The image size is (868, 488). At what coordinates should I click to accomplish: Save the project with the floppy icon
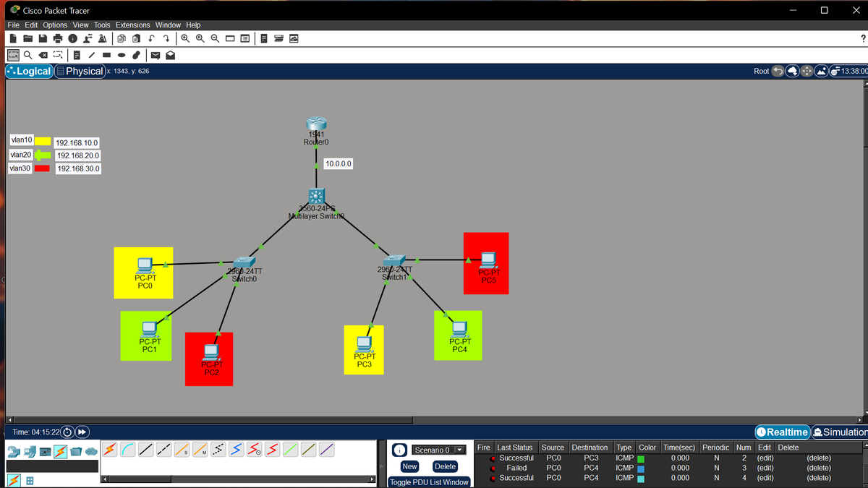43,38
